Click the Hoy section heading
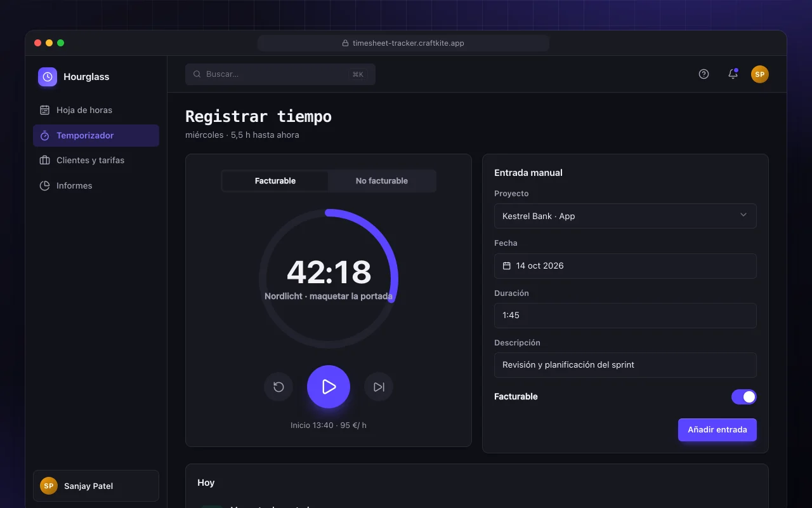The image size is (812, 508). click(206, 483)
